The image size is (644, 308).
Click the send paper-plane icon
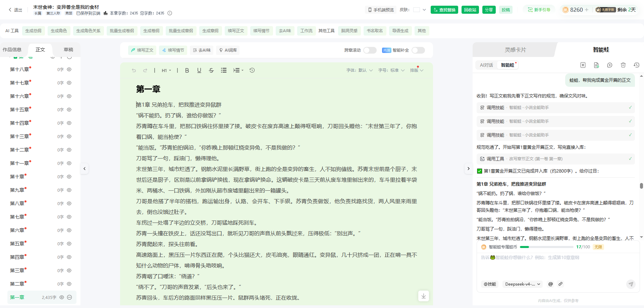pyautogui.click(x=631, y=284)
